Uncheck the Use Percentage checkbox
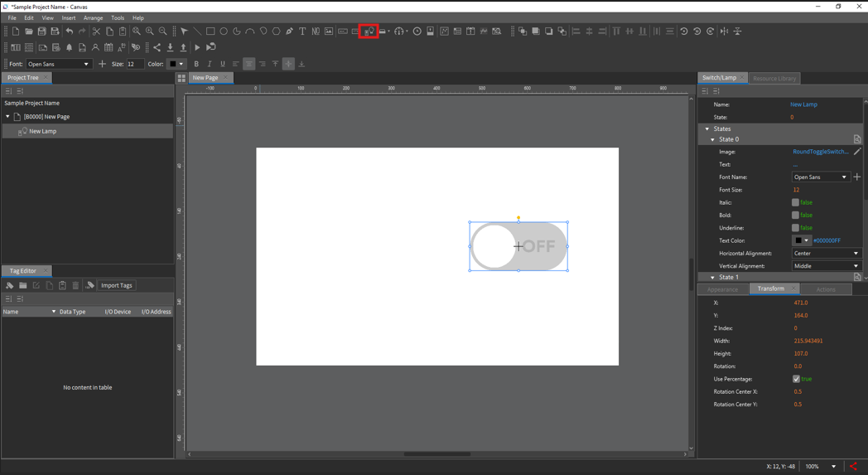This screenshot has width=868, height=475. (796, 379)
